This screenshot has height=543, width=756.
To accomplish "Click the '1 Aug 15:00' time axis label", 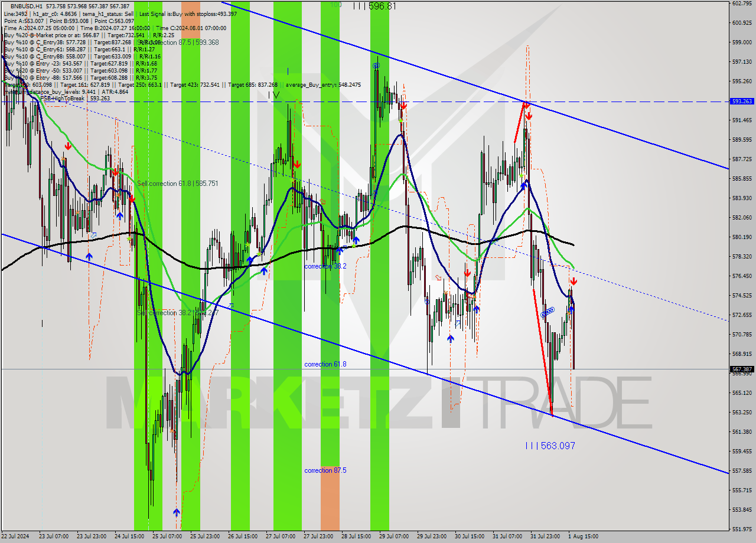I will coord(584,537).
